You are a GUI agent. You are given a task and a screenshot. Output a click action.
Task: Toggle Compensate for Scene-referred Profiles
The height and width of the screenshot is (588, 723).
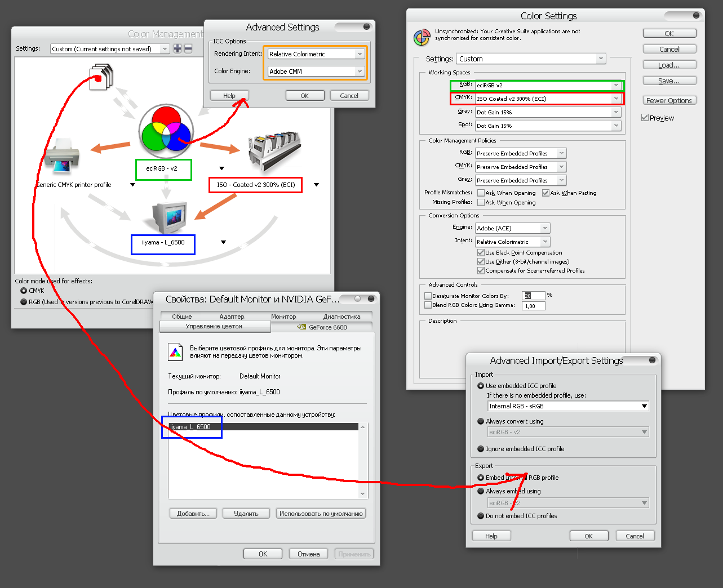[481, 271]
